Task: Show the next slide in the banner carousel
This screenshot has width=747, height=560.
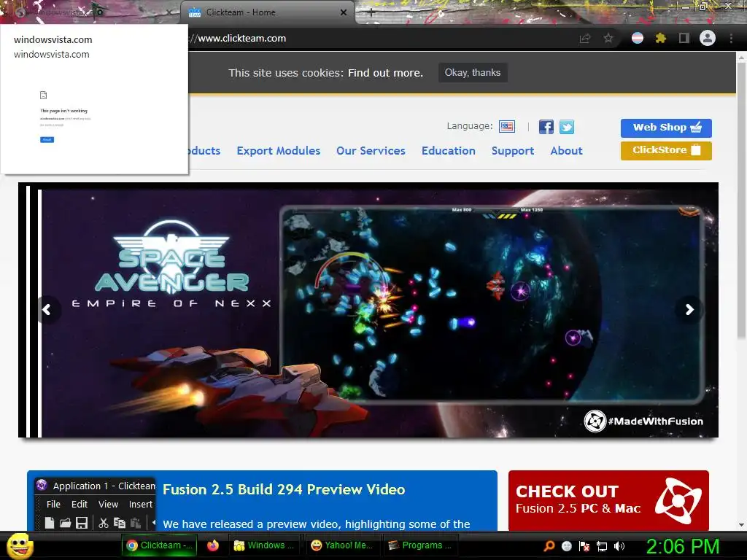Action: [x=689, y=310]
